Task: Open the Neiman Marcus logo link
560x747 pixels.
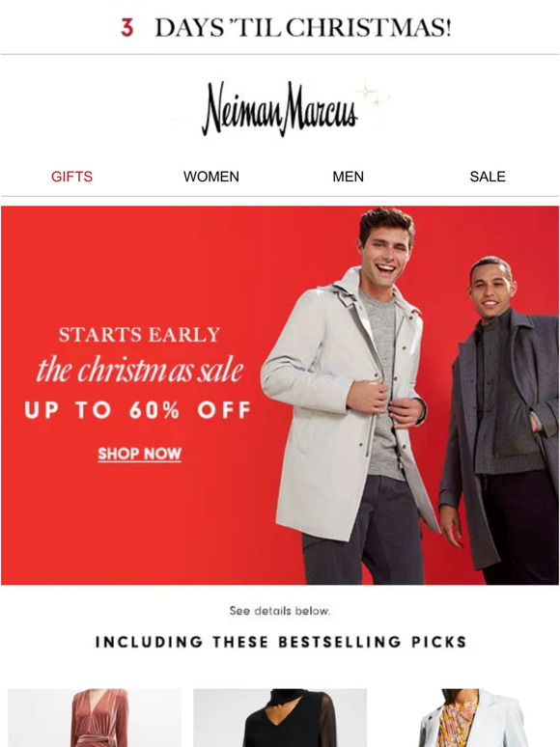Action: (279, 109)
